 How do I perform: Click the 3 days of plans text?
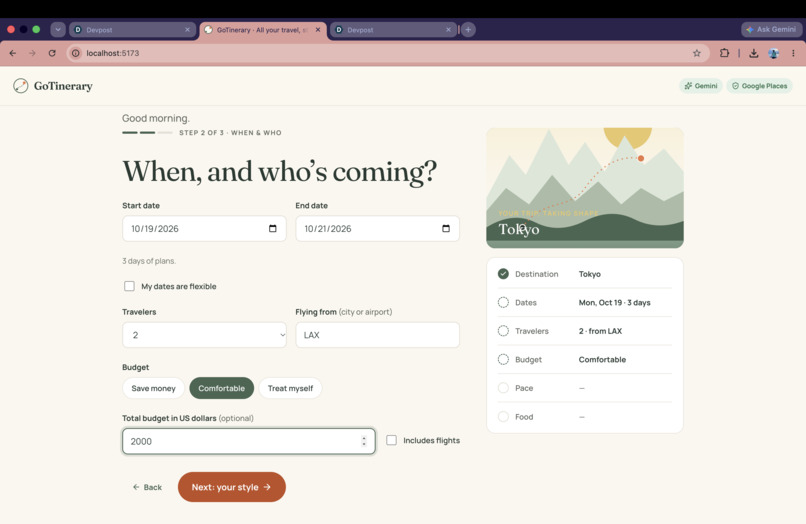[x=149, y=261]
